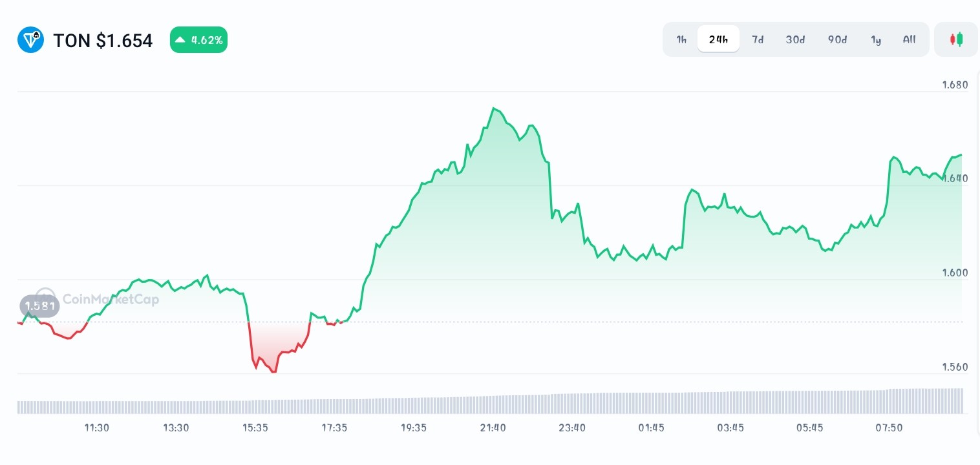Click the 21:40 time axis label
Image resolution: width=980 pixels, height=465 pixels.
click(493, 428)
